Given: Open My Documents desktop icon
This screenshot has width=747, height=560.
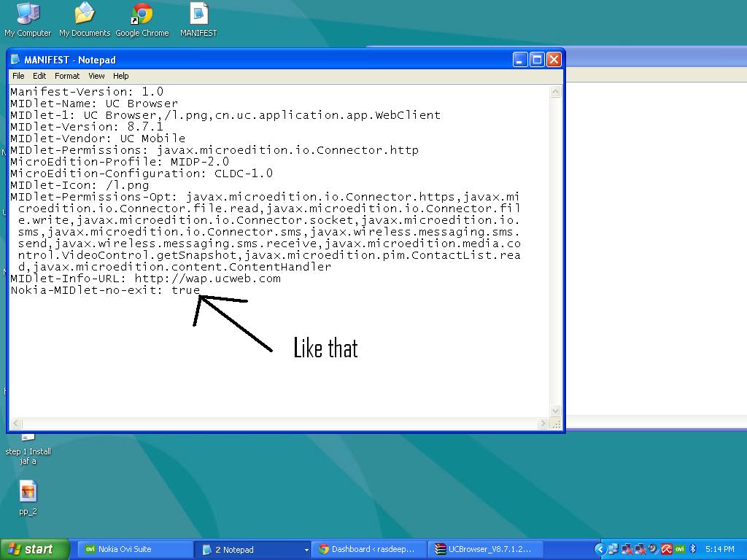Looking at the screenshot, I should pyautogui.click(x=85, y=19).
